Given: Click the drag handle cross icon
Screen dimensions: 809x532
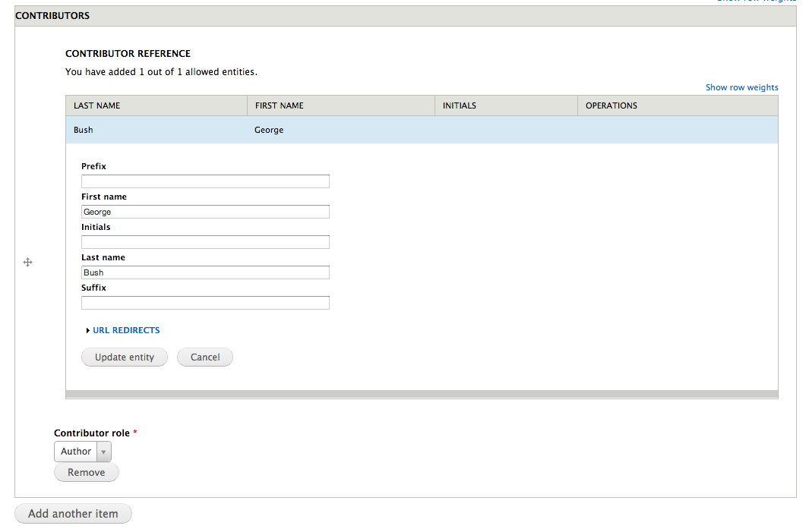Looking at the screenshot, I should 28,263.
